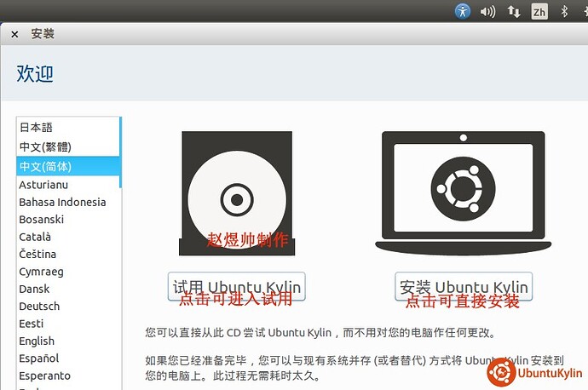Image resolution: width=588 pixels, height=390 pixels.
Task: Select English in the language list
Action: (68, 341)
